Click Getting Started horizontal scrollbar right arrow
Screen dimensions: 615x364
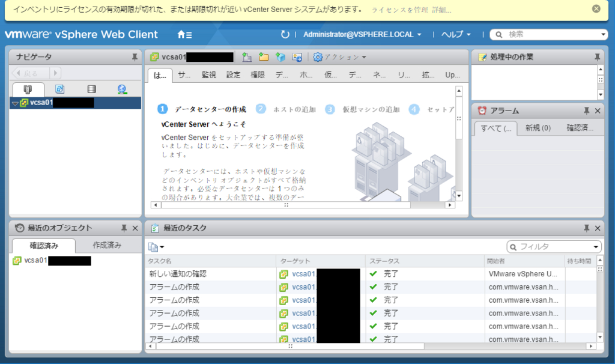(449, 205)
